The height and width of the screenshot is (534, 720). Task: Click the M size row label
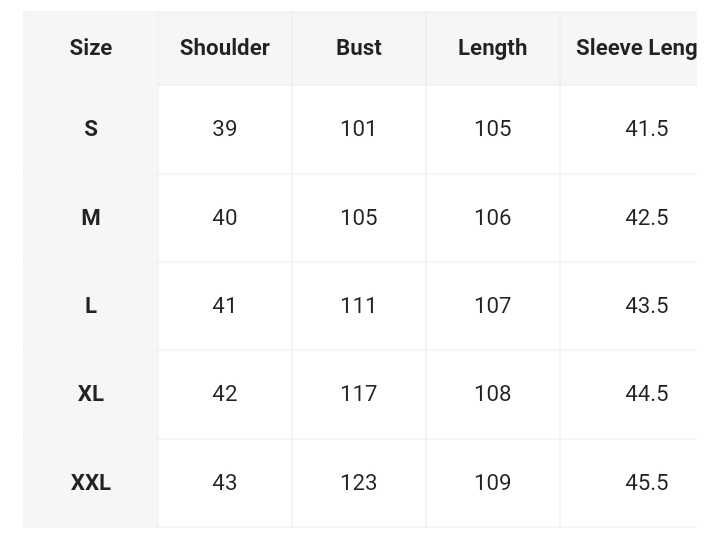[x=91, y=217]
